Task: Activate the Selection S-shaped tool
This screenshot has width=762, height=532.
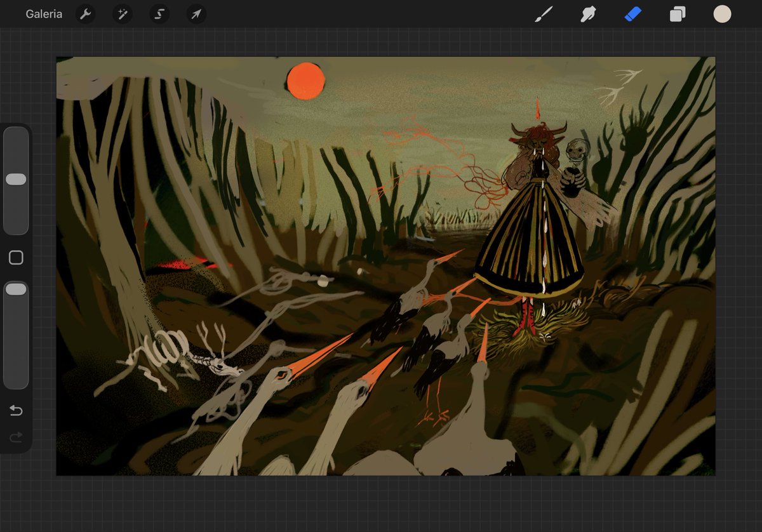Action: click(x=159, y=14)
